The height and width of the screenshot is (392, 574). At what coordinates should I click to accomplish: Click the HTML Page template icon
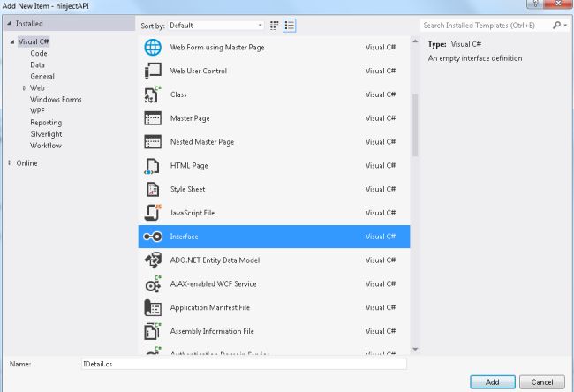[152, 166]
